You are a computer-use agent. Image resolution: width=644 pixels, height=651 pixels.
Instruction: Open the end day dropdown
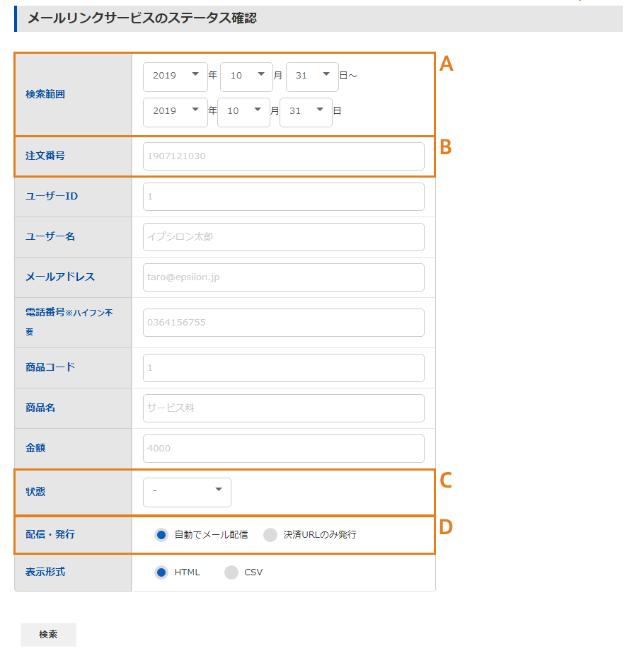(x=306, y=112)
